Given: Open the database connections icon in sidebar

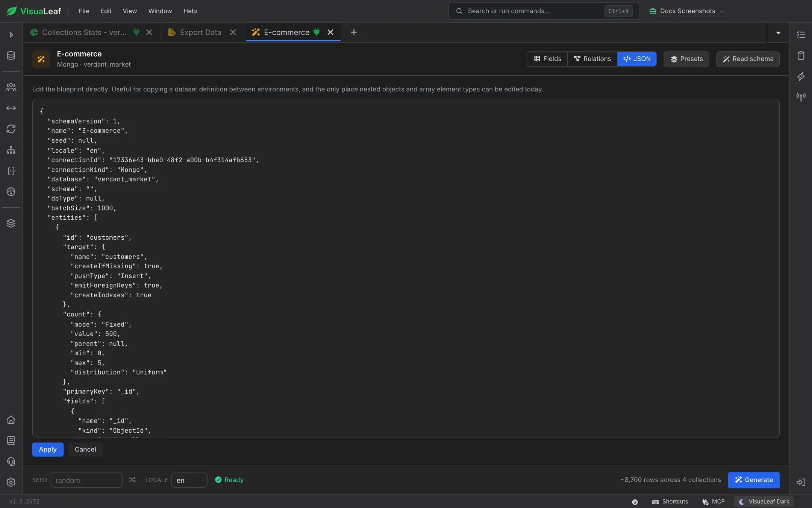Looking at the screenshot, I should (x=11, y=56).
